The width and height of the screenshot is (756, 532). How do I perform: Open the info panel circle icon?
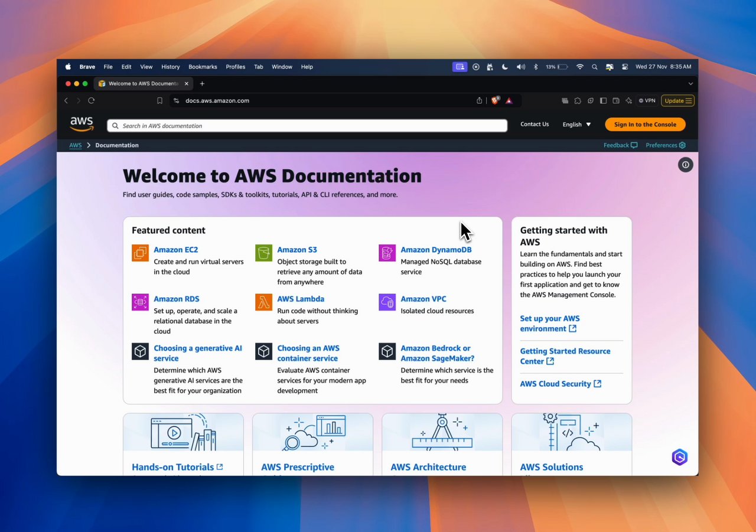click(686, 165)
